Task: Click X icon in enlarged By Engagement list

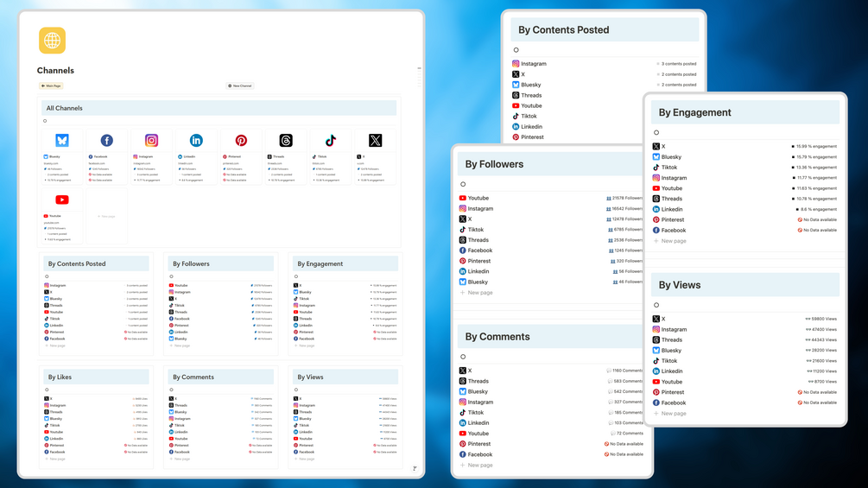Action: click(x=656, y=147)
